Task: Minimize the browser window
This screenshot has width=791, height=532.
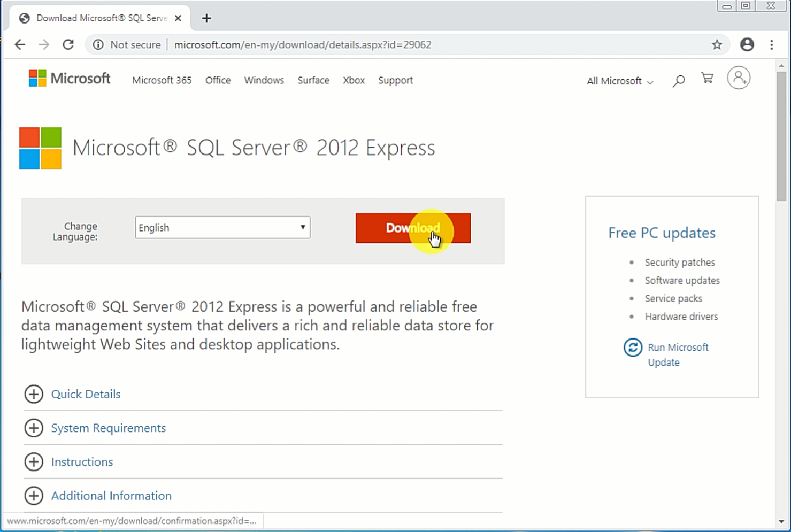Action: click(x=726, y=6)
